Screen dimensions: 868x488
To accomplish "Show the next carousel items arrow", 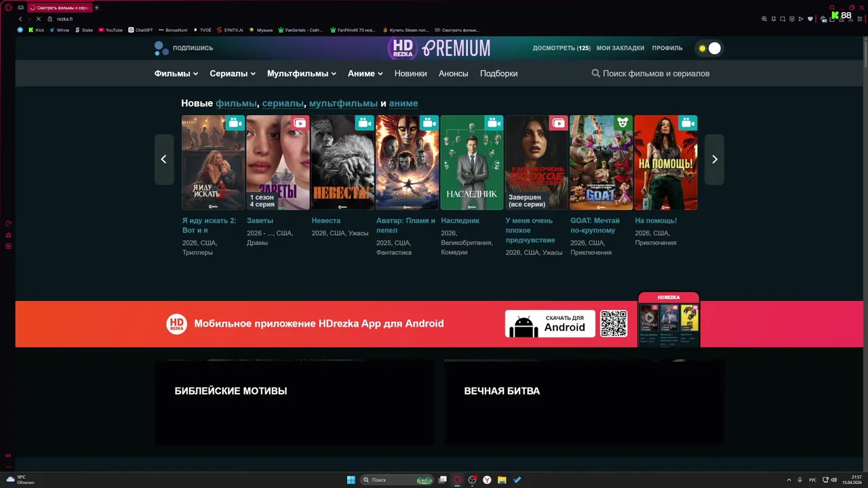I will [714, 159].
